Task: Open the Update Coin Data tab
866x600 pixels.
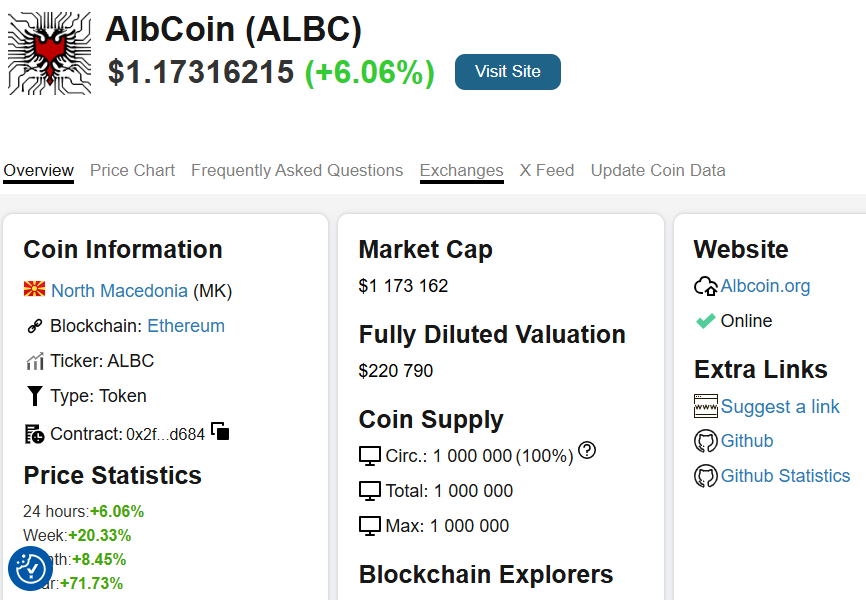Action: pos(658,170)
